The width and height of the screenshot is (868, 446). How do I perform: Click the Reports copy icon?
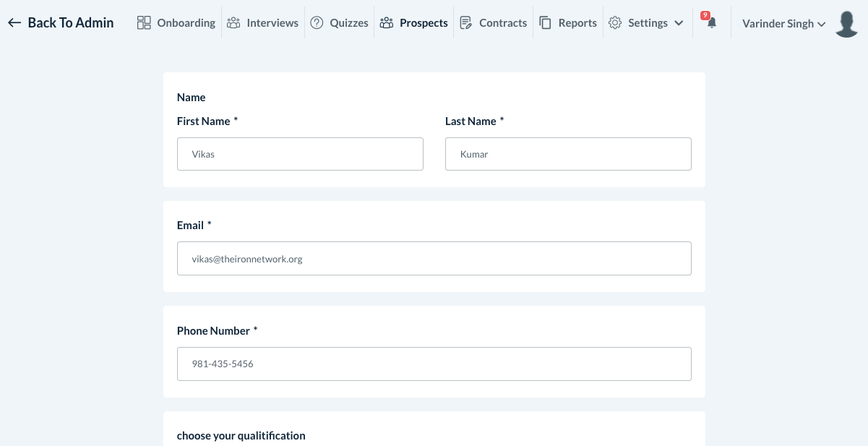(x=546, y=23)
